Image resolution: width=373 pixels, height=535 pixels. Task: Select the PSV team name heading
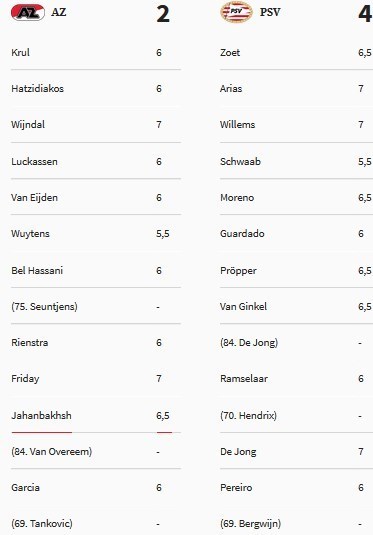pyautogui.click(x=270, y=12)
